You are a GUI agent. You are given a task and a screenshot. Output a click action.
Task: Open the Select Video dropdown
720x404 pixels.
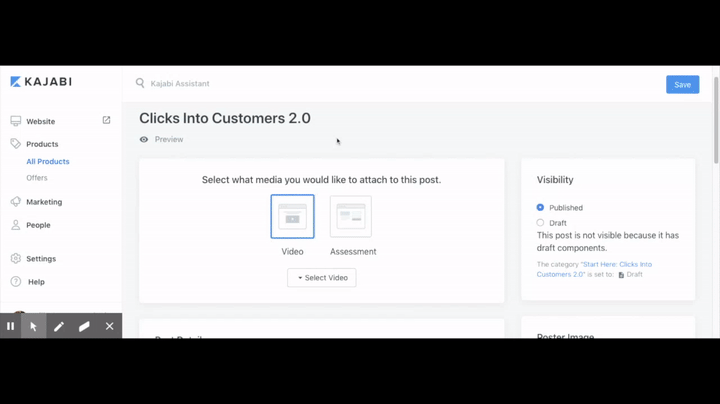point(321,278)
